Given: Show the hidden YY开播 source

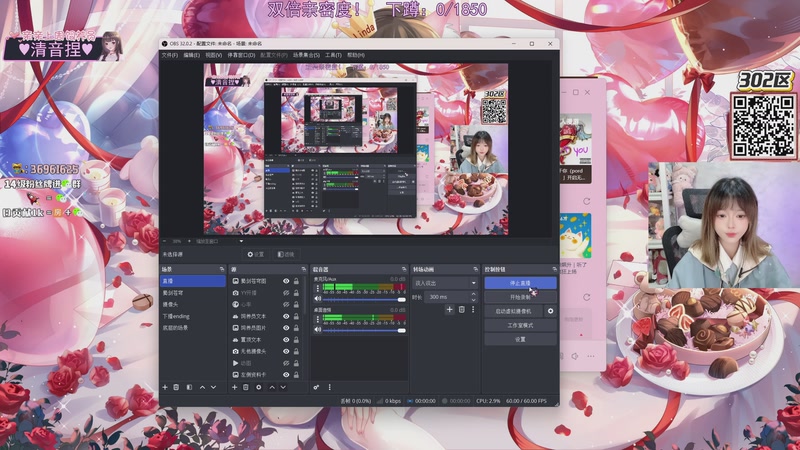Looking at the screenshot, I should (286, 293).
